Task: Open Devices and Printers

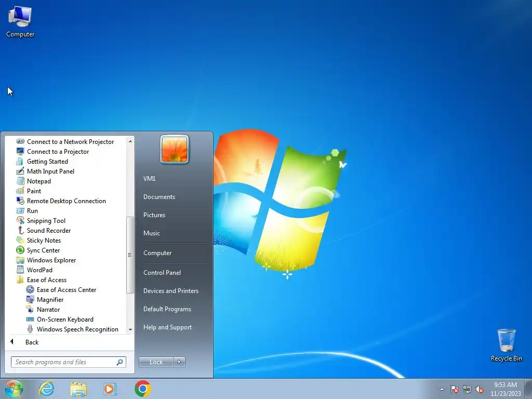Action: pyautogui.click(x=171, y=291)
